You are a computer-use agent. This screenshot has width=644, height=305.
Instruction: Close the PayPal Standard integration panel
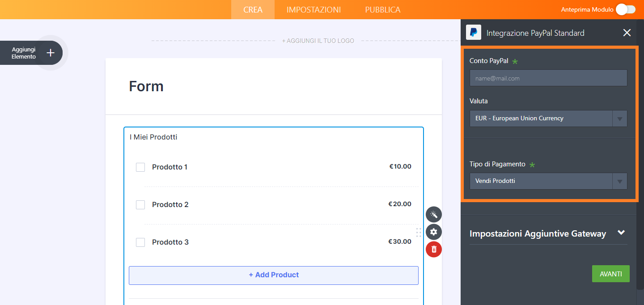627,33
